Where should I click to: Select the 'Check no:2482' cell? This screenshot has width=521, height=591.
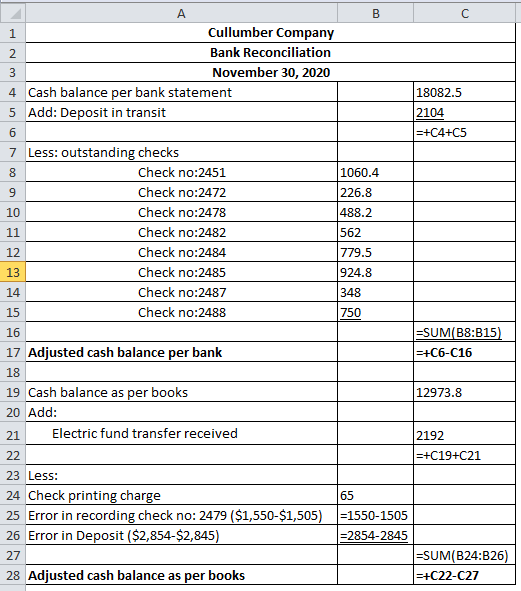(181, 232)
